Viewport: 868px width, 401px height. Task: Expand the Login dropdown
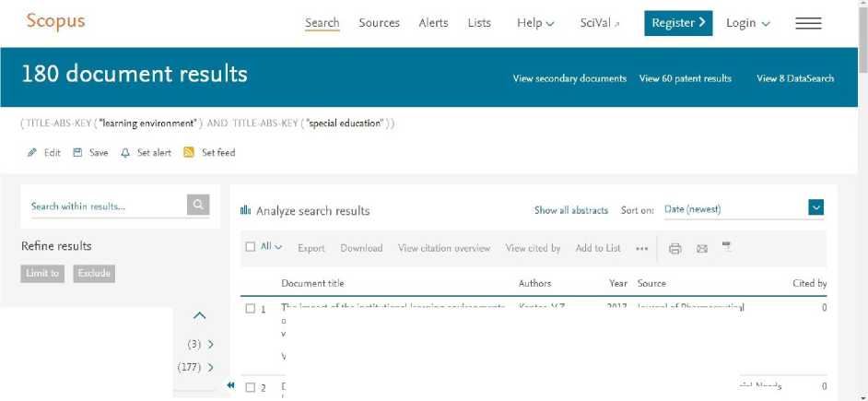coord(747,23)
